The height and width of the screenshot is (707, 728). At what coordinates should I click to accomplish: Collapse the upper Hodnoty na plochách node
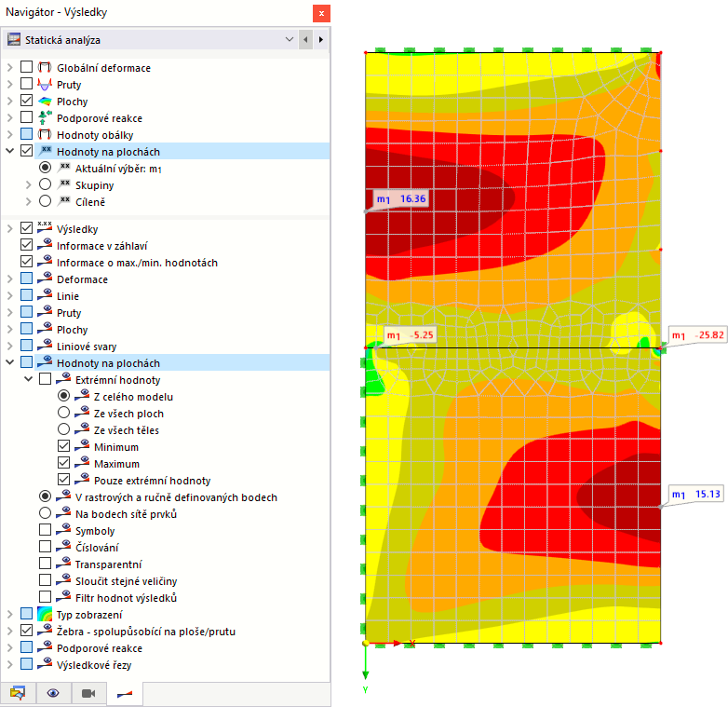(9, 151)
